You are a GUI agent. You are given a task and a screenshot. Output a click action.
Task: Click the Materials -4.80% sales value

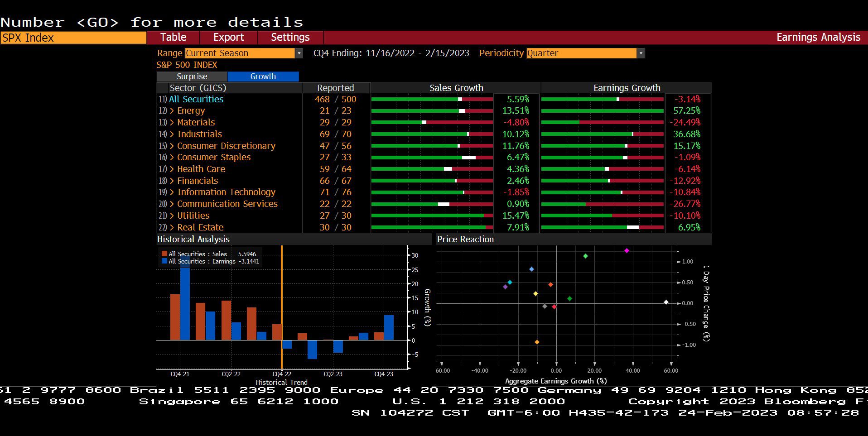(x=516, y=123)
